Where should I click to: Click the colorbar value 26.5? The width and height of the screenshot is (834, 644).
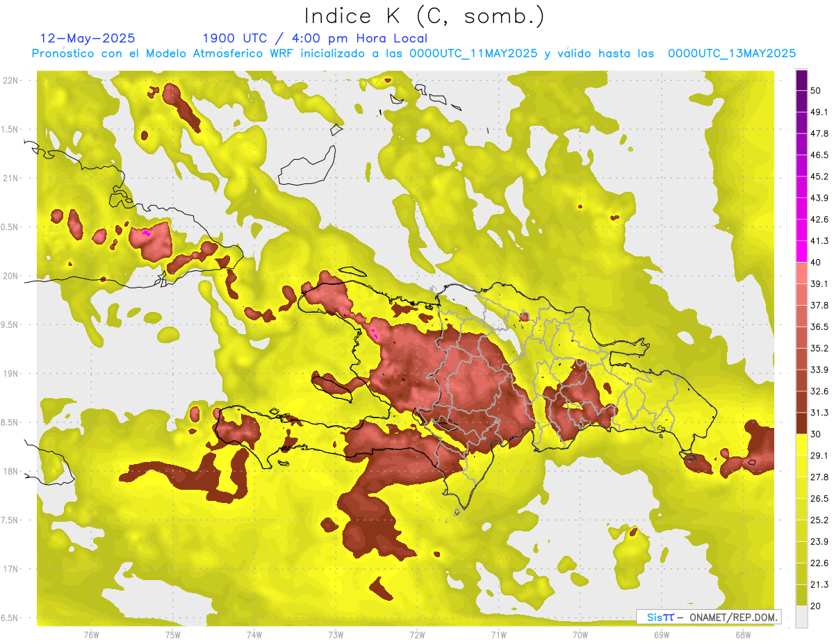(819, 499)
